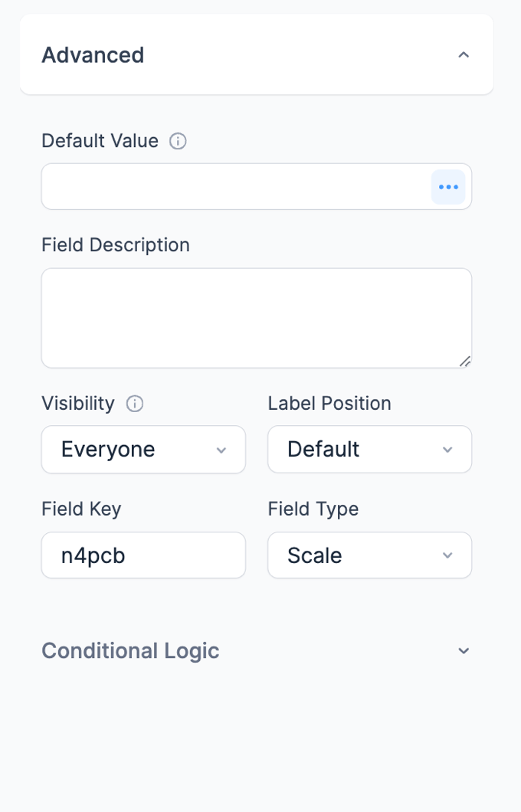The image size is (521, 812).
Task: Click the expand chevron beside Conditional Logic
Action: click(x=464, y=650)
